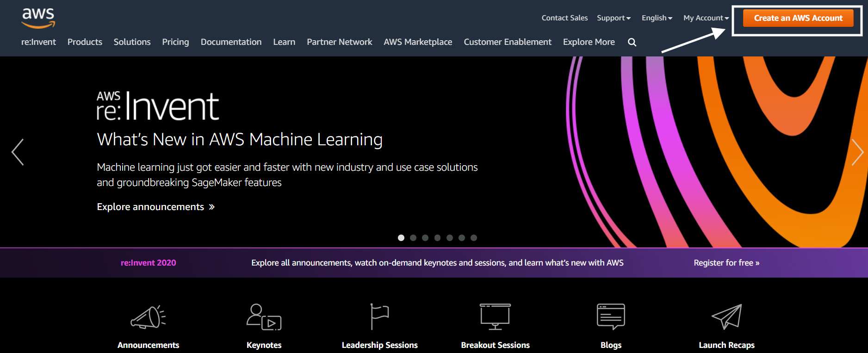Viewport: 868px width, 353px height.
Task: Open the Pricing menu
Action: pos(175,42)
